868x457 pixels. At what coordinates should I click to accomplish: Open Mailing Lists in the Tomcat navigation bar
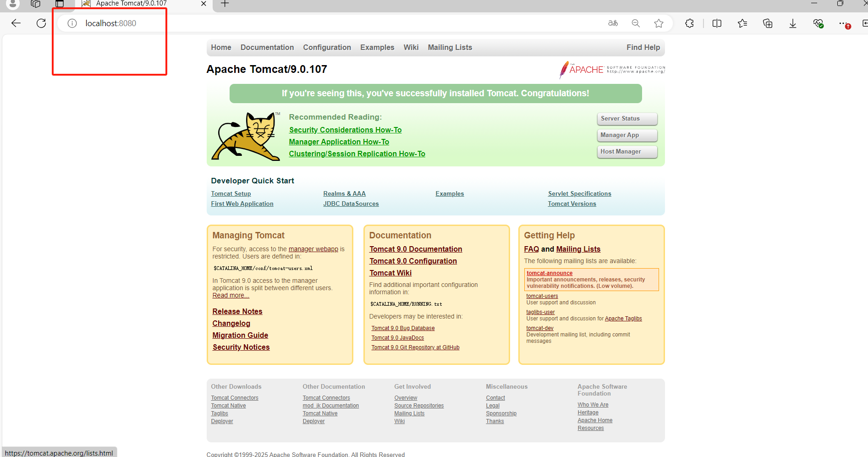pyautogui.click(x=450, y=47)
